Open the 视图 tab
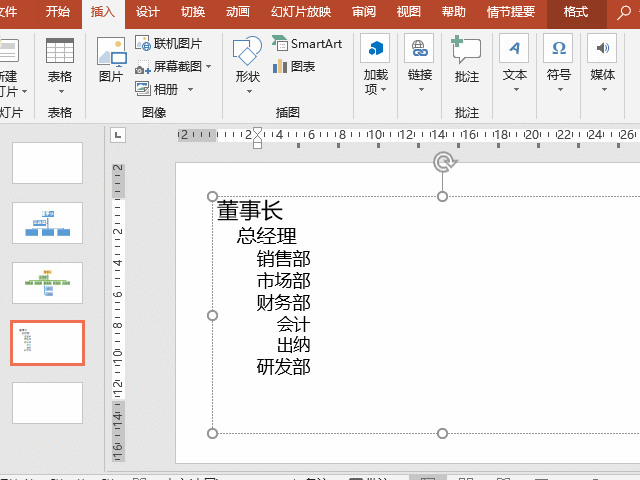The image size is (640, 480). [x=409, y=11]
